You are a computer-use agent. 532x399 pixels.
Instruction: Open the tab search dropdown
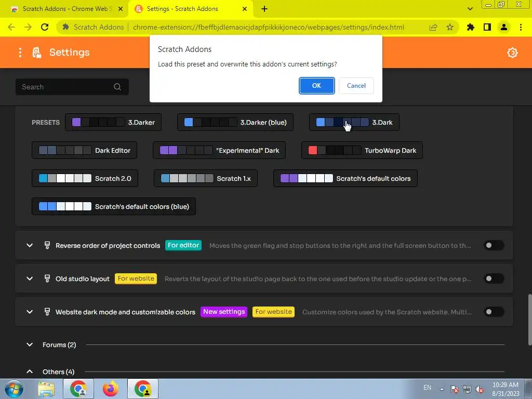(470, 9)
